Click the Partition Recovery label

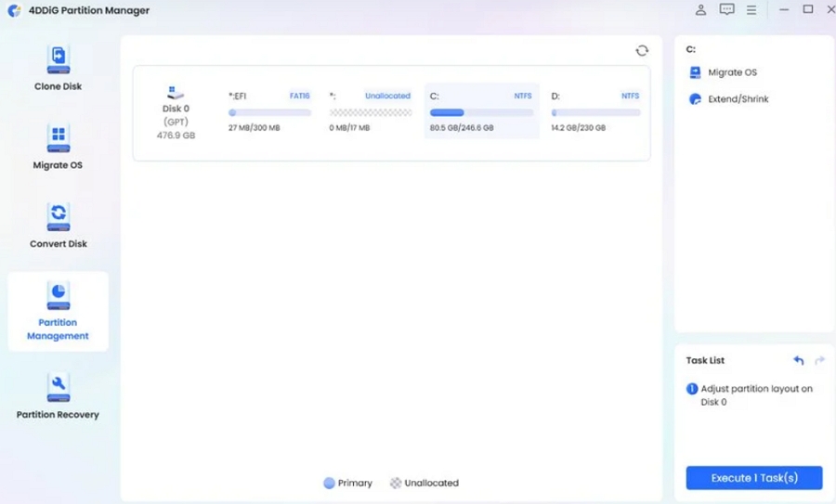tap(59, 415)
